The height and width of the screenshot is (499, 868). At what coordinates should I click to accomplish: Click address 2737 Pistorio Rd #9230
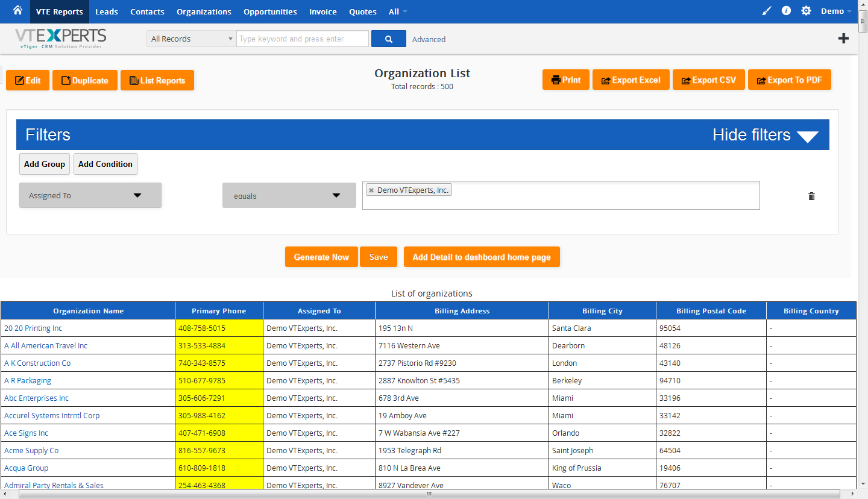tap(417, 363)
